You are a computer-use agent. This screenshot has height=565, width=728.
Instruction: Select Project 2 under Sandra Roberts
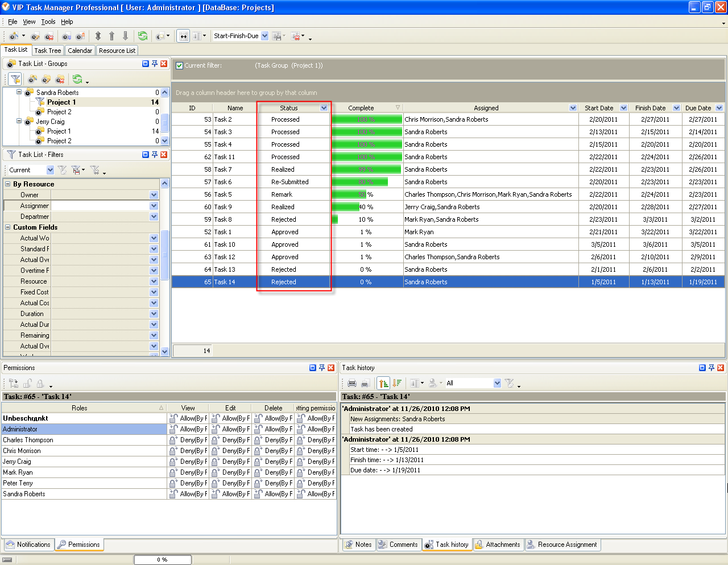point(59,112)
